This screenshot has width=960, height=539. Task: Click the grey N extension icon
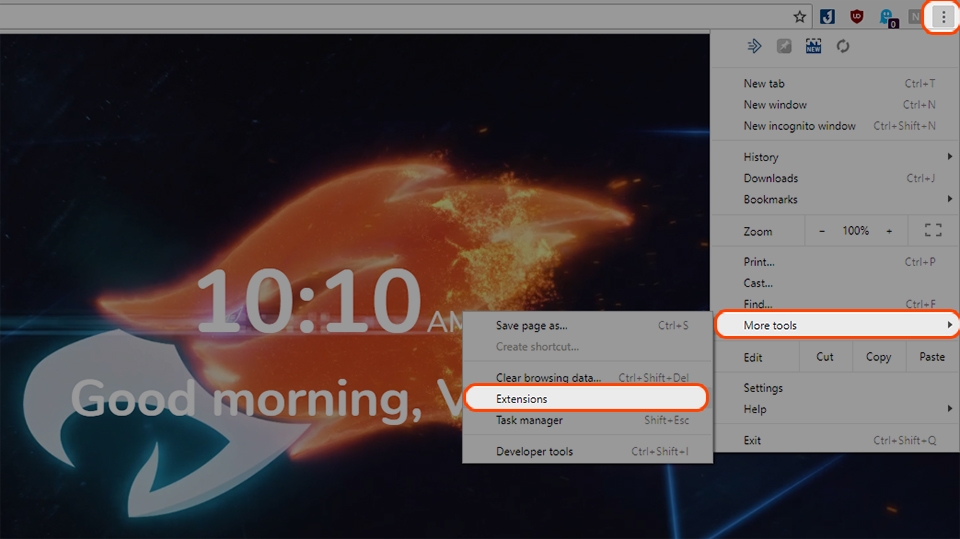915,17
